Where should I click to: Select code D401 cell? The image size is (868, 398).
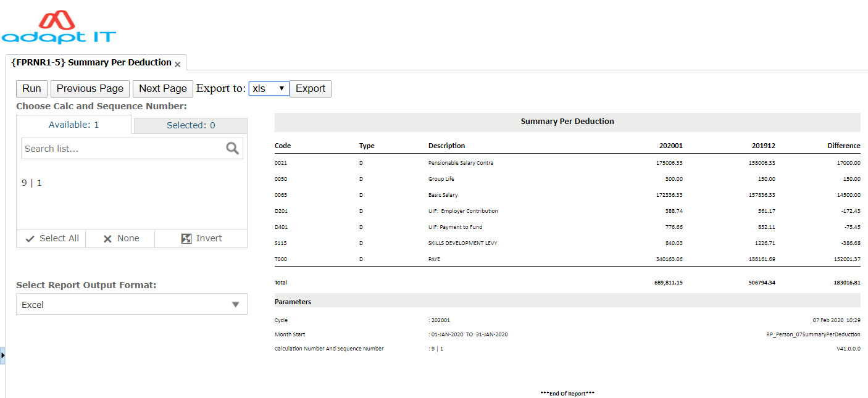[281, 227]
